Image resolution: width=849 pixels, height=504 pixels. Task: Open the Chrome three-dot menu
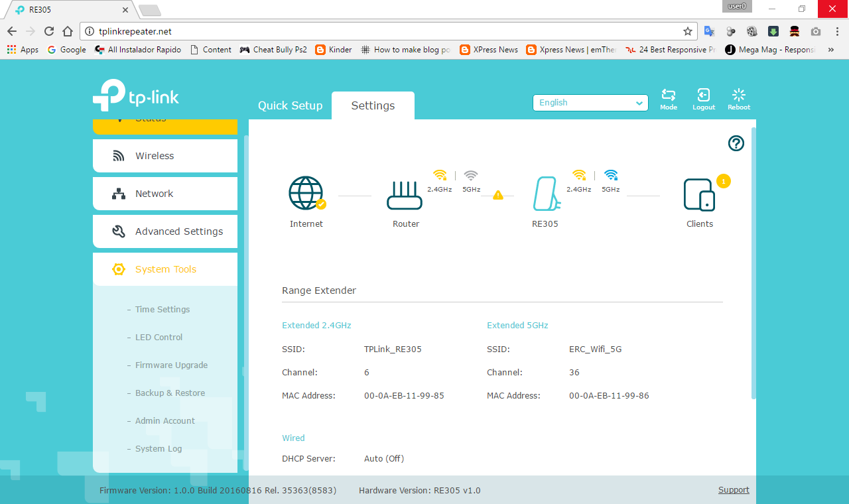pos(837,31)
